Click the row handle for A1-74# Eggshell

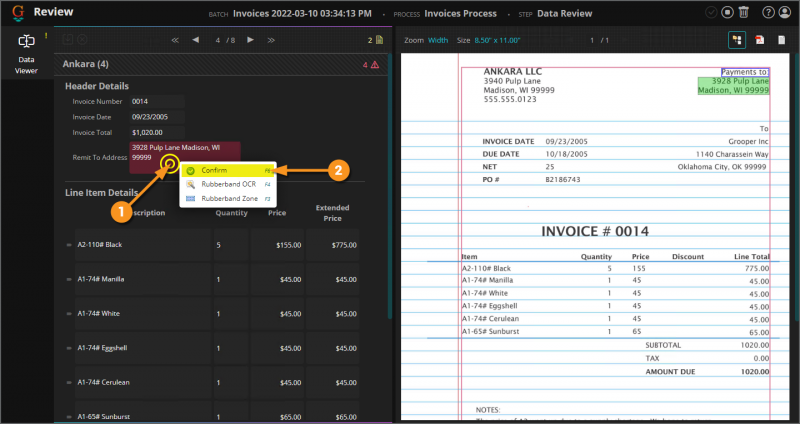pyautogui.click(x=69, y=348)
